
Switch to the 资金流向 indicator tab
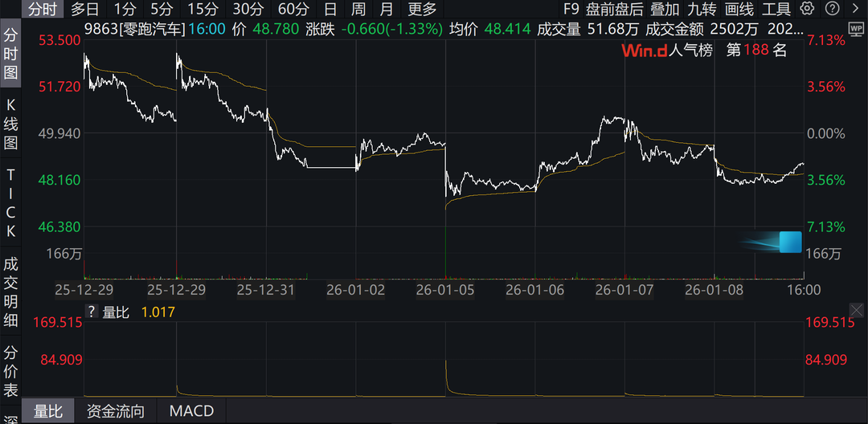coord(115,411)
